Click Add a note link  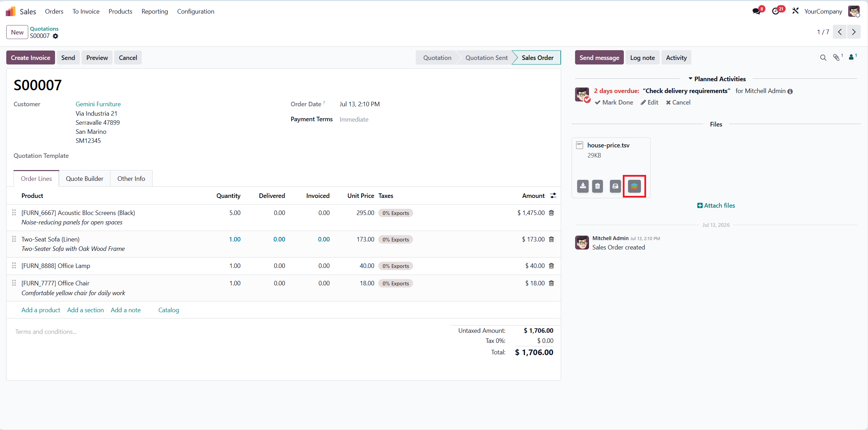pos(126,310)
